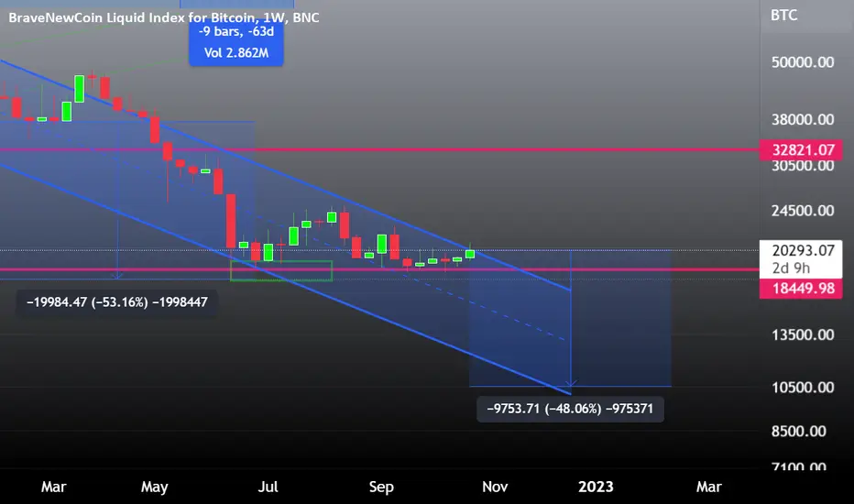Image resolution: width=854 pixels, height=504 pixels.
Task: Select the small green rectangle drawing near July
Action: click(281, 271)
